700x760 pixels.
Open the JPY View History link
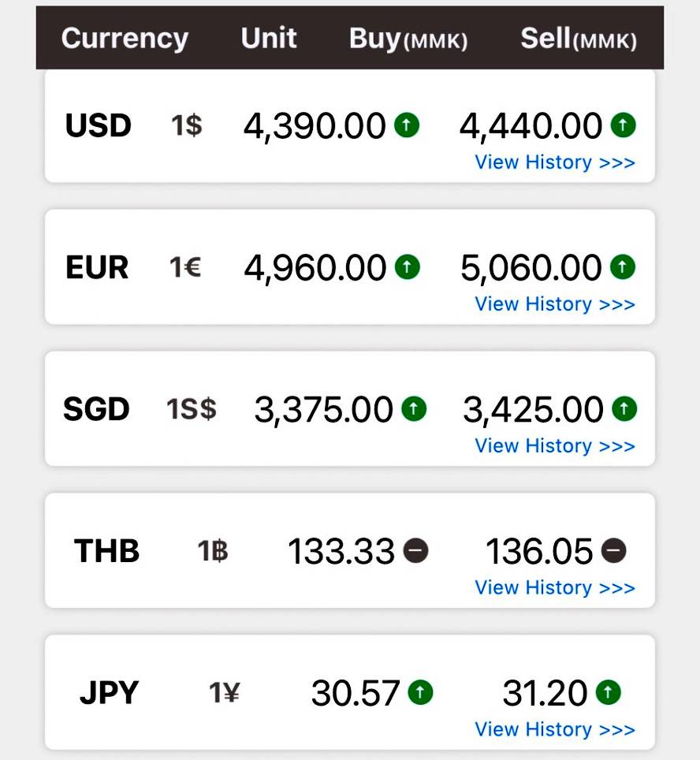coord(554,730)
